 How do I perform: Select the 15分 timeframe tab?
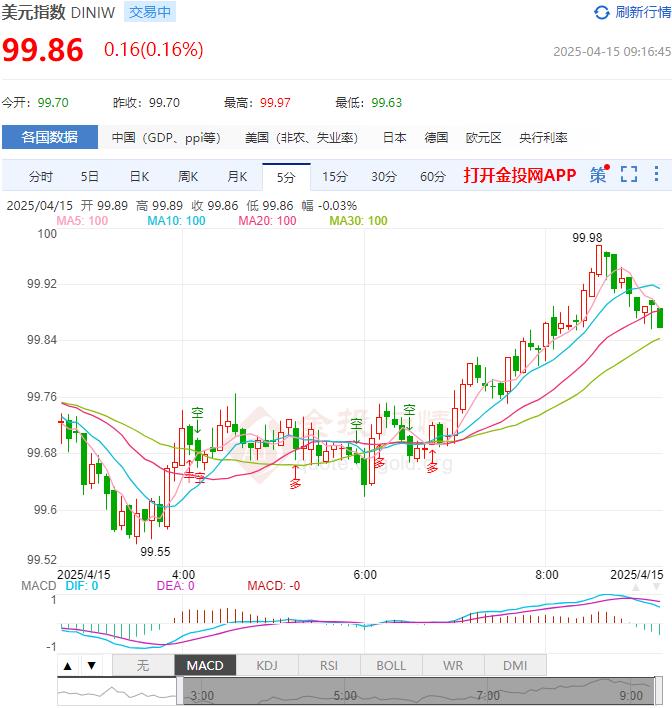tap(335, 177)
